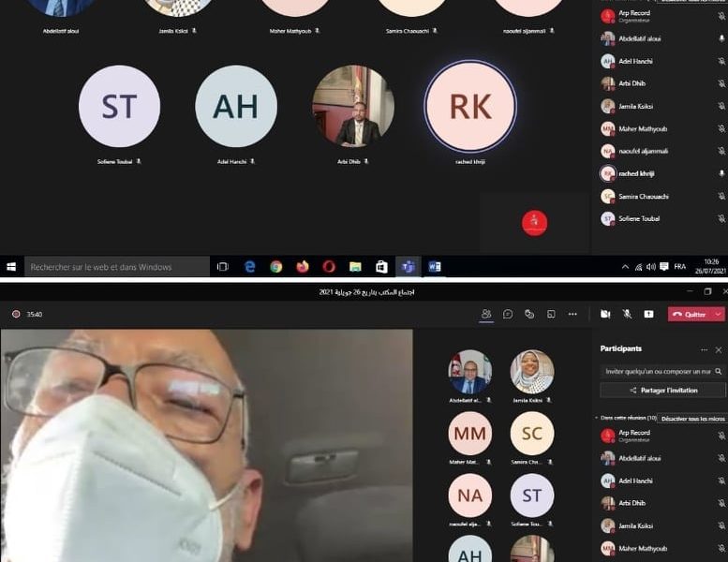Open more actions ellipsis in meeting toolbar

coord(572,314)
